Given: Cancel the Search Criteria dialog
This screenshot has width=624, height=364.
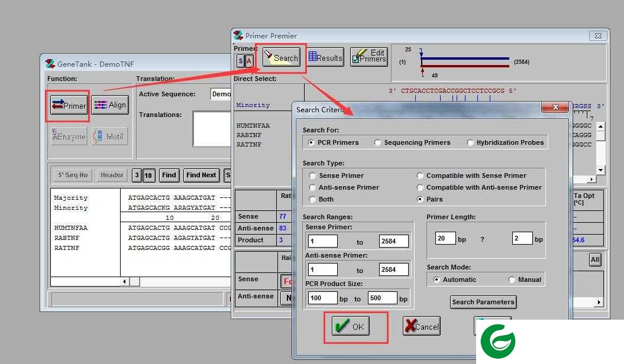Looking at the screenshot, I should (422, 326).
